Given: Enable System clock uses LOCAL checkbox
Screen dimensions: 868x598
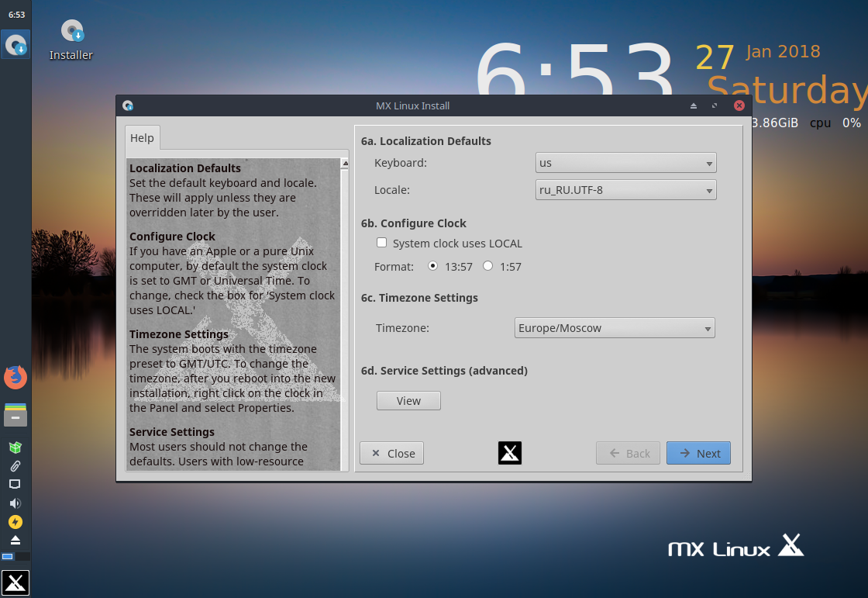Looking at the screenshot, I should [381, 243].
